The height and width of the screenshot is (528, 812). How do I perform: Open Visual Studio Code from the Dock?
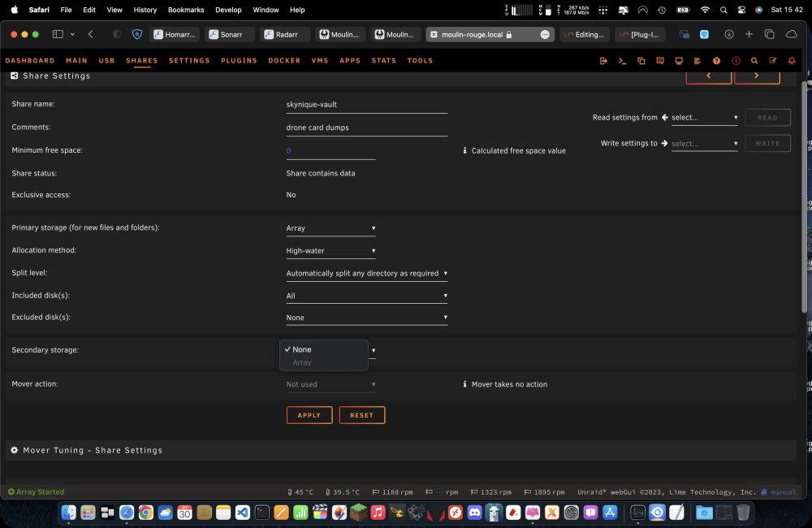pyautogui.click(x=242, y=513)
